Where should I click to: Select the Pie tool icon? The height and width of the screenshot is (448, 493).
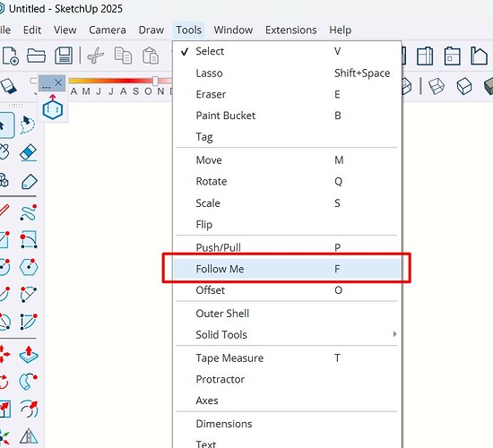(29, 322)
